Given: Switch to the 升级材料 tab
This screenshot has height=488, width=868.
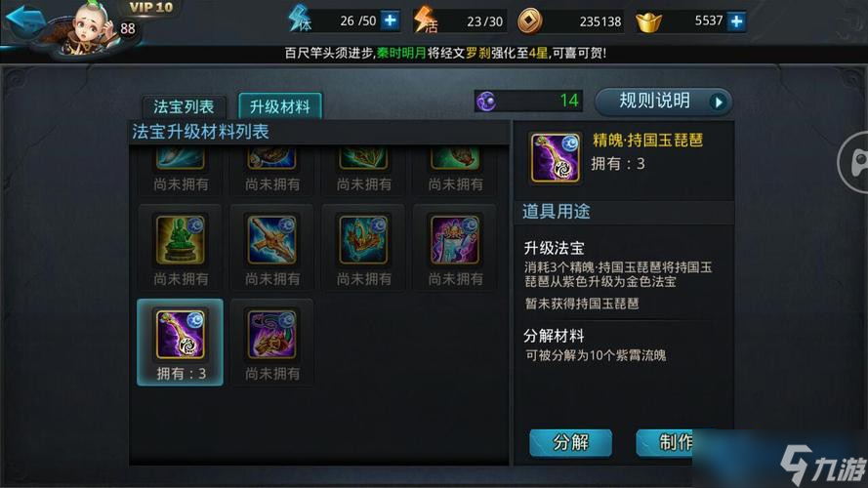Looking at the screenshot, I should (280, 105).
